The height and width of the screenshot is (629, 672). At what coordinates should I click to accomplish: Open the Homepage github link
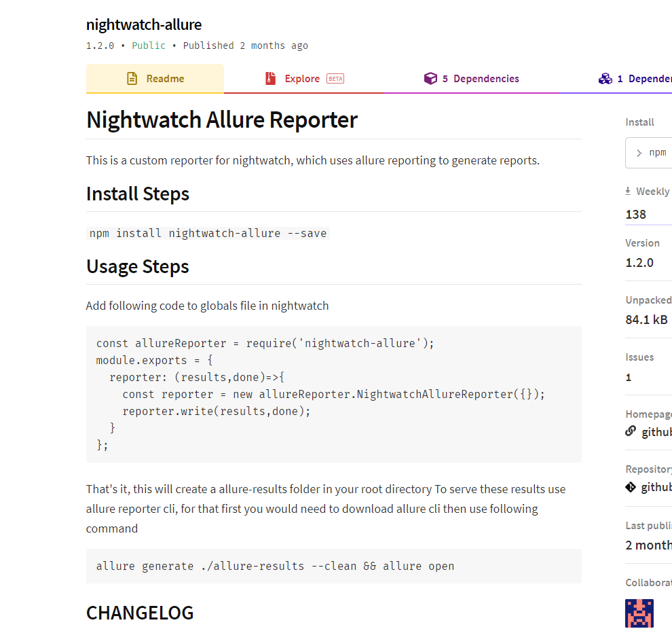656,432
